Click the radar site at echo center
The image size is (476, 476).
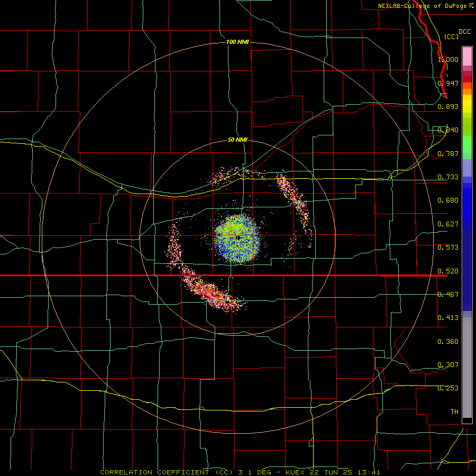point(239,237)
